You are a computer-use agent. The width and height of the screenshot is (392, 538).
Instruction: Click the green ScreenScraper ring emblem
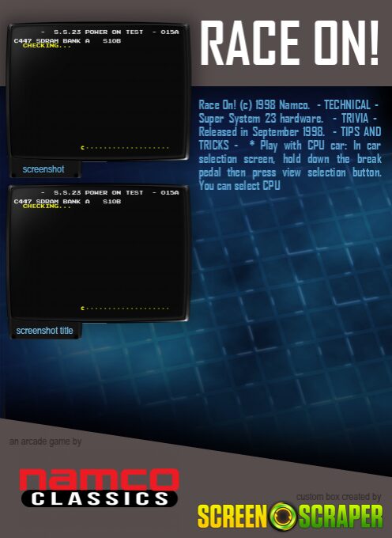click(x=283, y=517)
